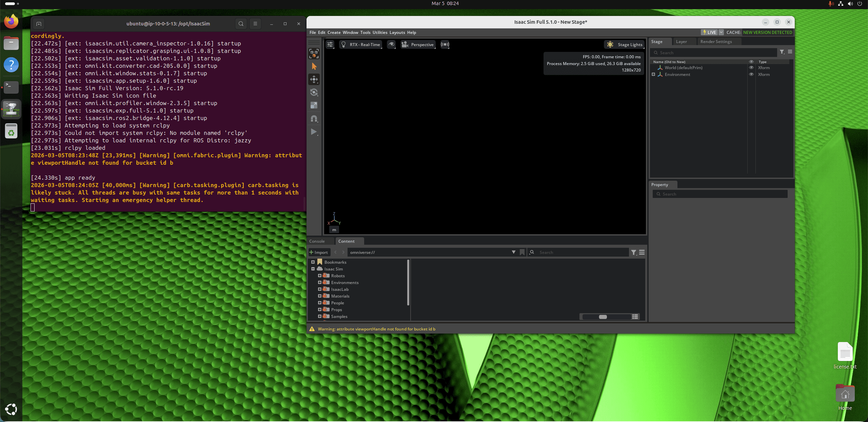Click the Content bookmark icon
The height and width of the screenshot is (422, 868).
[522, 252]
